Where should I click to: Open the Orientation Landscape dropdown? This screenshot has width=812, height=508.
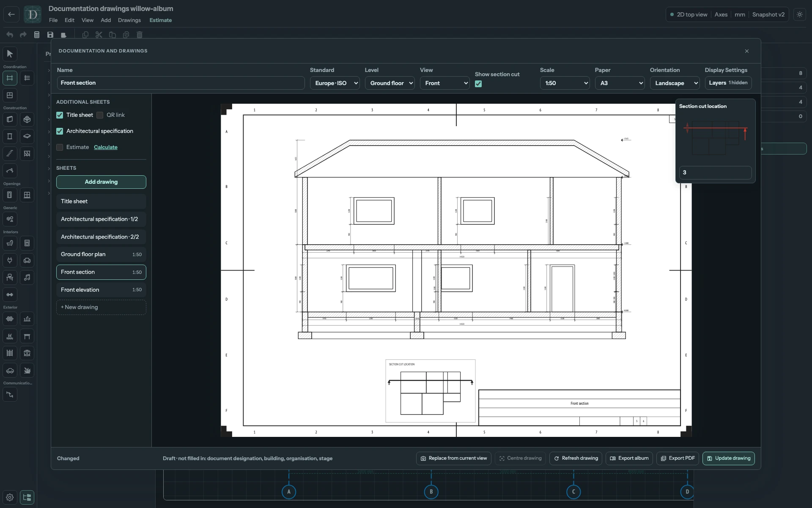click(675, 83)
